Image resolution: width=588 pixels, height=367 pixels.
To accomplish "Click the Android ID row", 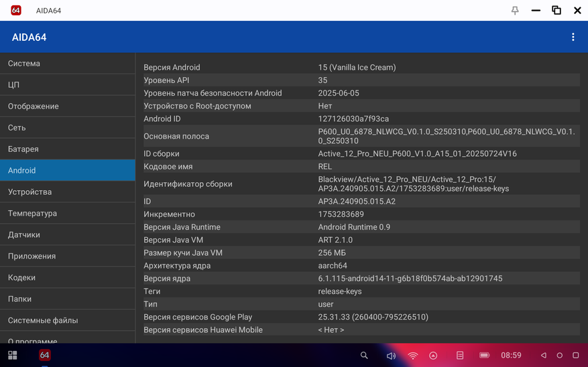I will 361,119.
